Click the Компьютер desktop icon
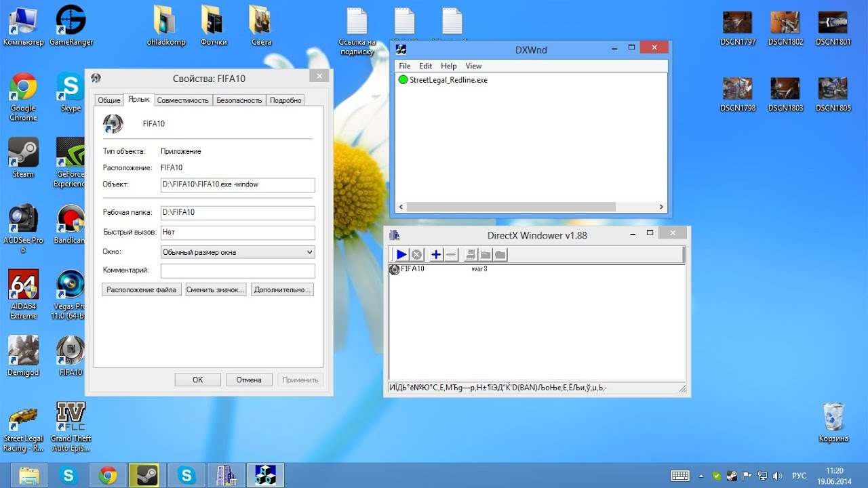The height and width of the screenshot is (488, 868). pos(23,26)
